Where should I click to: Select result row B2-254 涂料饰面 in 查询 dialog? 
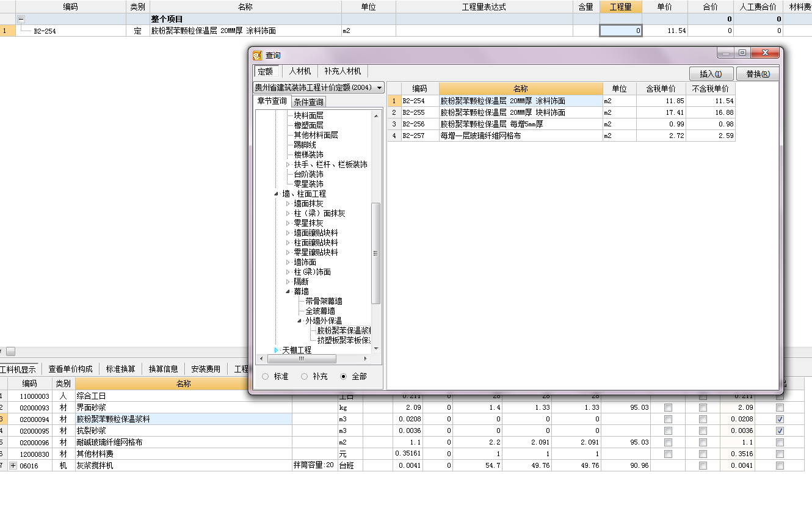point(561,101)
